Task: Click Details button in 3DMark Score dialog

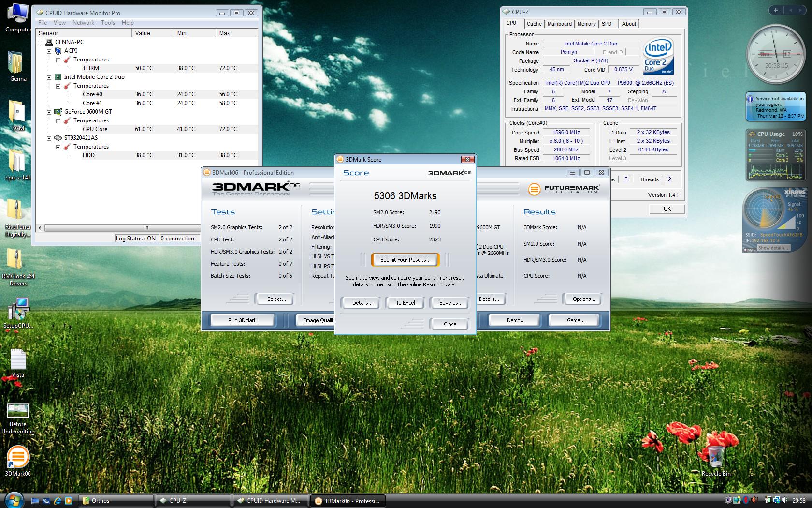Action: 362,303
